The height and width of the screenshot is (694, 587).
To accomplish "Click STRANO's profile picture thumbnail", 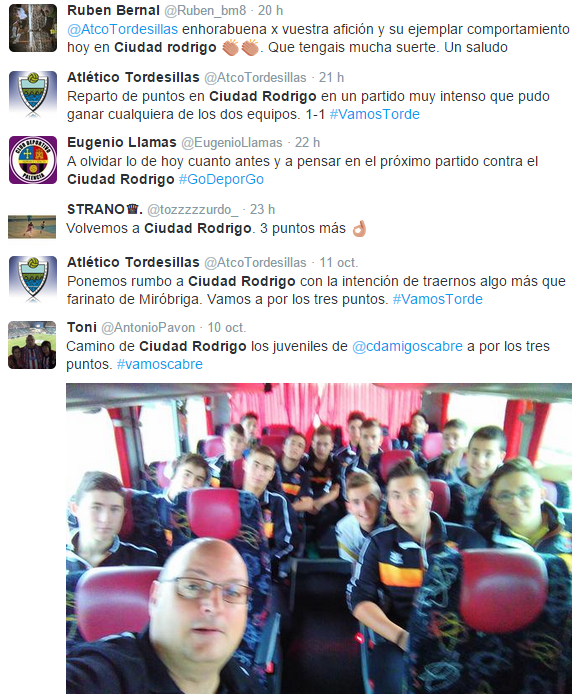I will coord(32,227).
